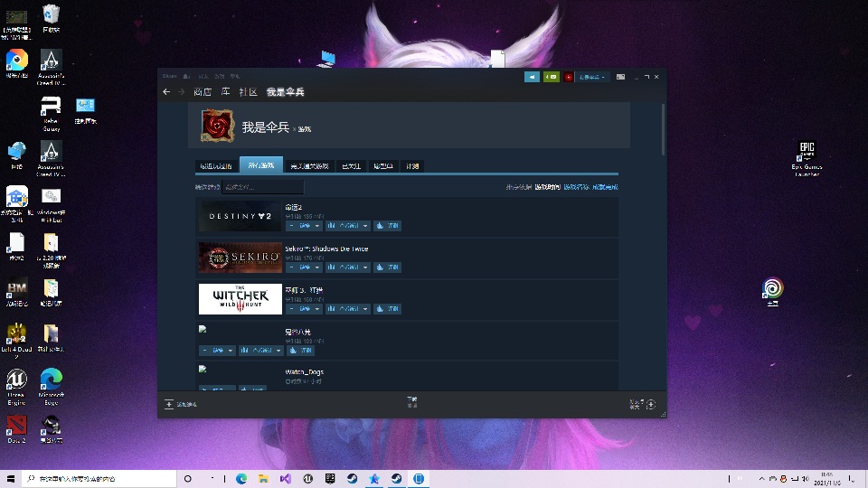
Task: Switch to the 愿望单 tab
Action: (383, 166)
